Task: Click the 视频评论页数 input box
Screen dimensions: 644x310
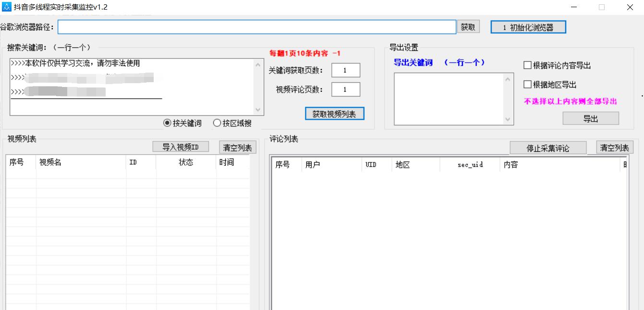Action: [345, 89]
